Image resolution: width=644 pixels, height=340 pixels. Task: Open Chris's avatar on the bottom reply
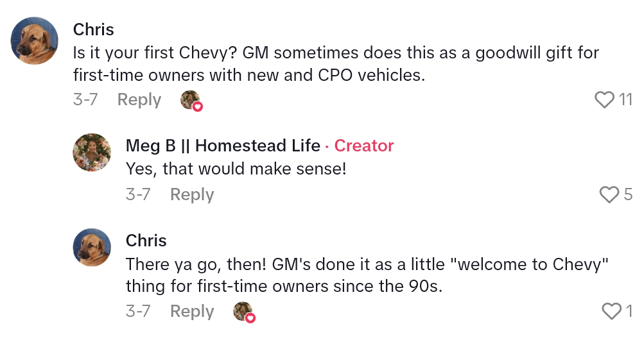tap(92, 247)
